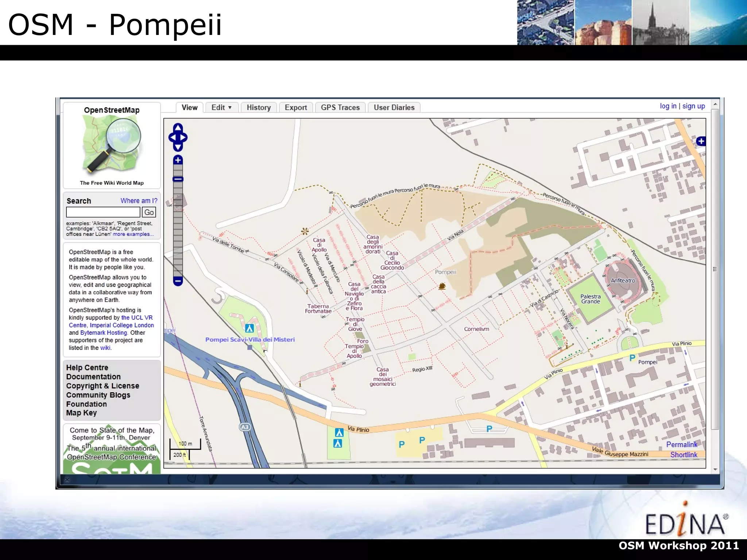This screenshot has height=560, width=747.
Task: Open the Edit tab
Action: click(x=221, y=108)
